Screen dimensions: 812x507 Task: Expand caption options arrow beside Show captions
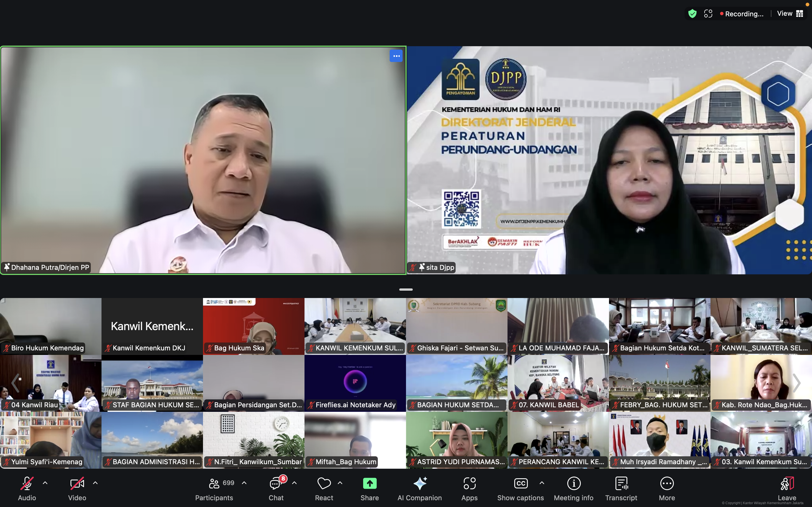pyautogui.click(x=542, y=483)
